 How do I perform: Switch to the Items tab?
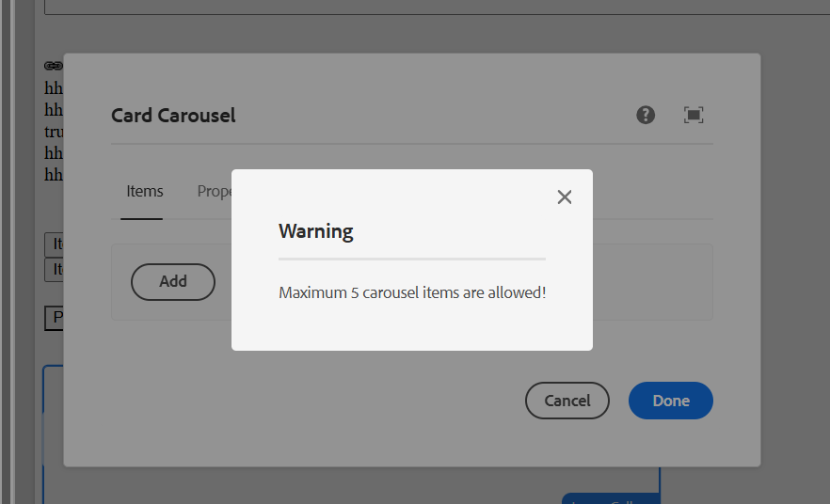(x=145, y=191)
